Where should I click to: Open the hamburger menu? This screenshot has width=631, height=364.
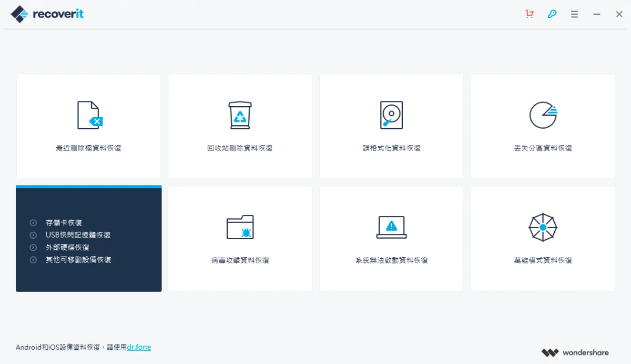(574, 14)
